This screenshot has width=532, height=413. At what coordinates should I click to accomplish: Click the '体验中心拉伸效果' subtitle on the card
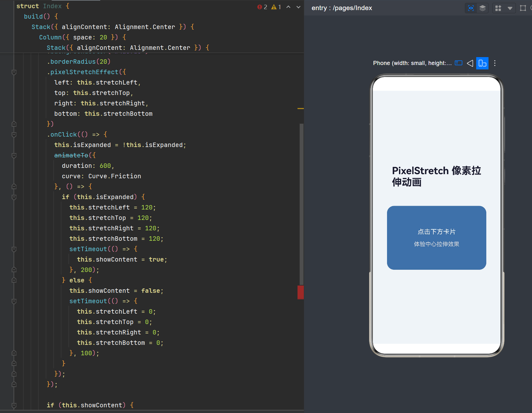coord(437,244)
